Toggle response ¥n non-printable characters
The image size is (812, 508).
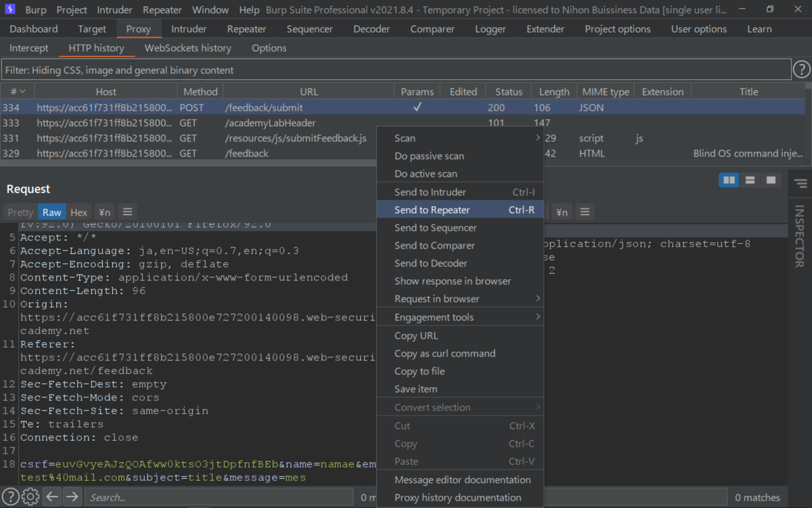click(x=562, y=212)
